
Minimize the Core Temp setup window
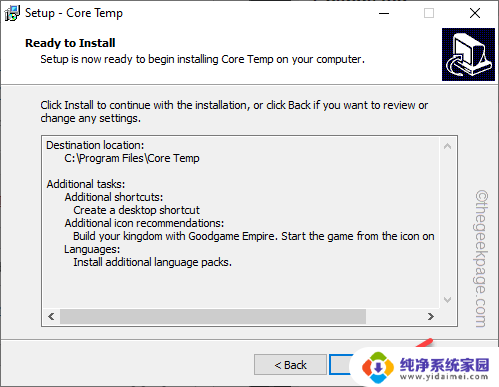tap(384, 13)
